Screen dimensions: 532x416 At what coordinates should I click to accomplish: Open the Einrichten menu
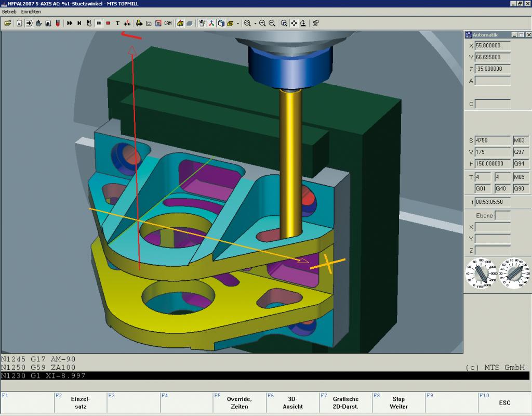pyautogui.click(x=31, y=11)
